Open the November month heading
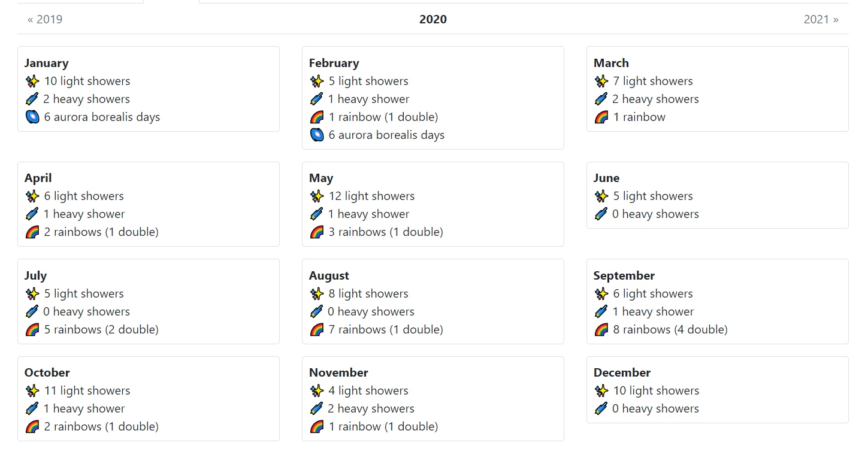Screen dimensions: 868x467 338,372
